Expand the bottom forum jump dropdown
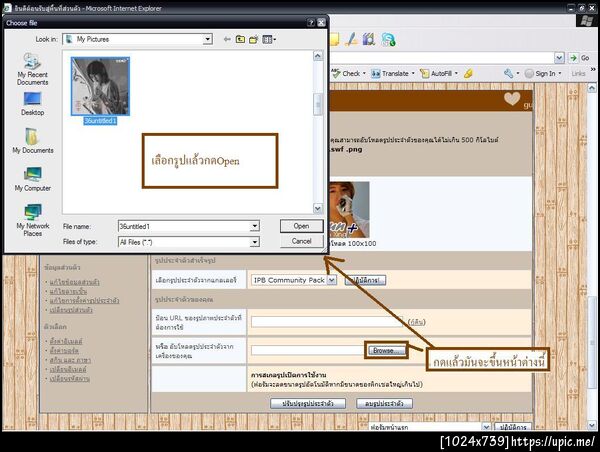 point(486,426)
